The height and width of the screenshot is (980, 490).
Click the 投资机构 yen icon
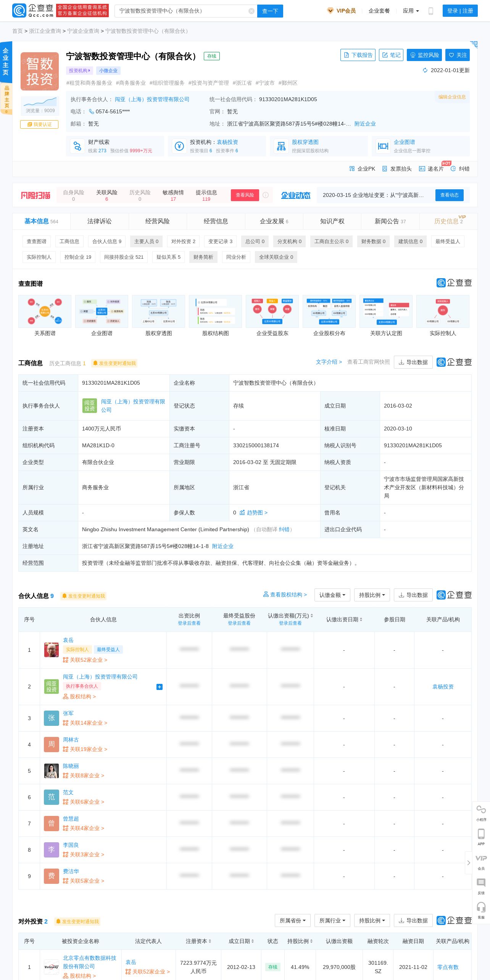tap(179, 146)
